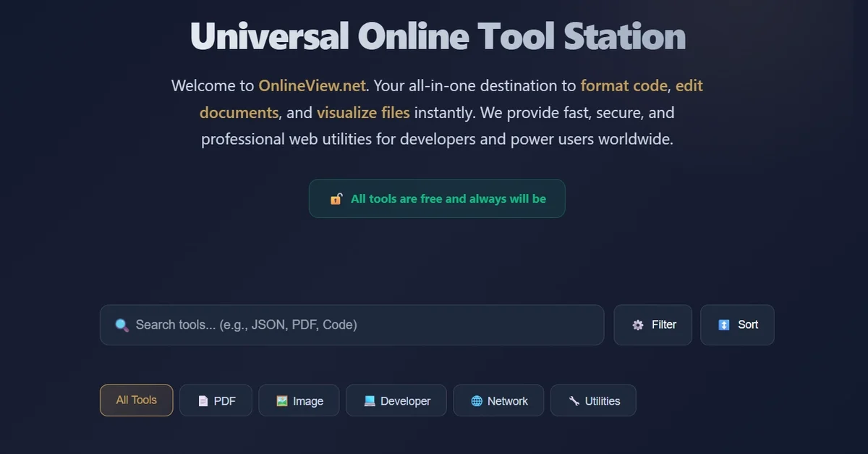Open the OnlineView.net link
Viewport: 868px width, 454px height.
[311, 85]
